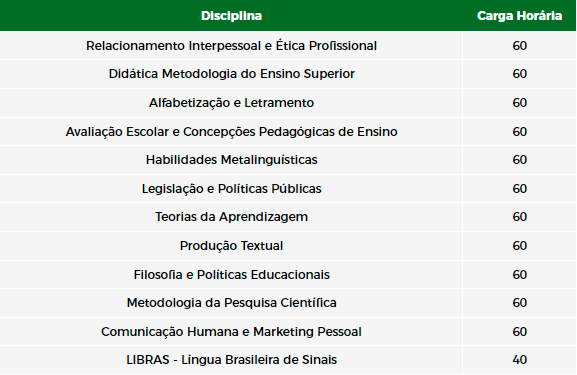Select Didática Metodologia do Ensino Superior
Image resolution: width=577 pixels, height=375 pixels.
pyautogui.click(x=231, y=74)
